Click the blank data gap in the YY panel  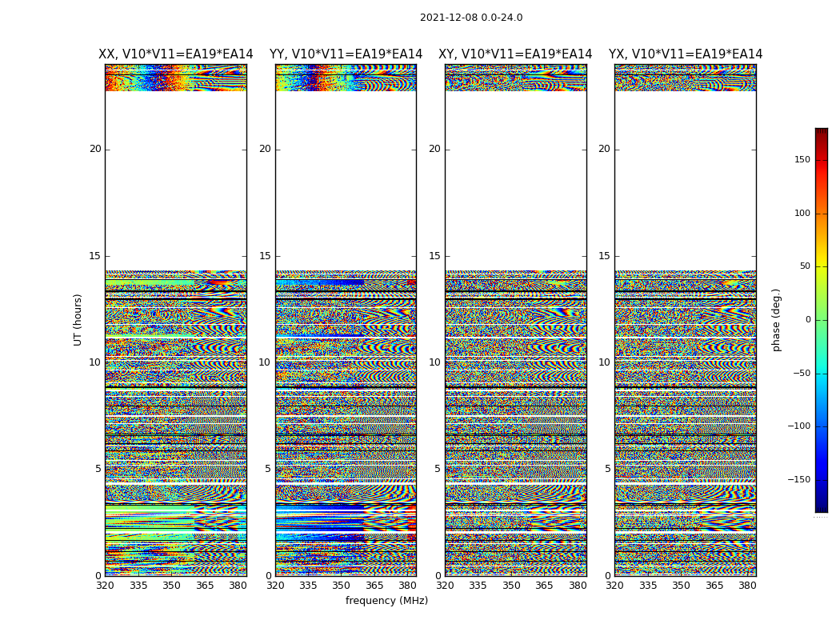[x=346, y=180]
